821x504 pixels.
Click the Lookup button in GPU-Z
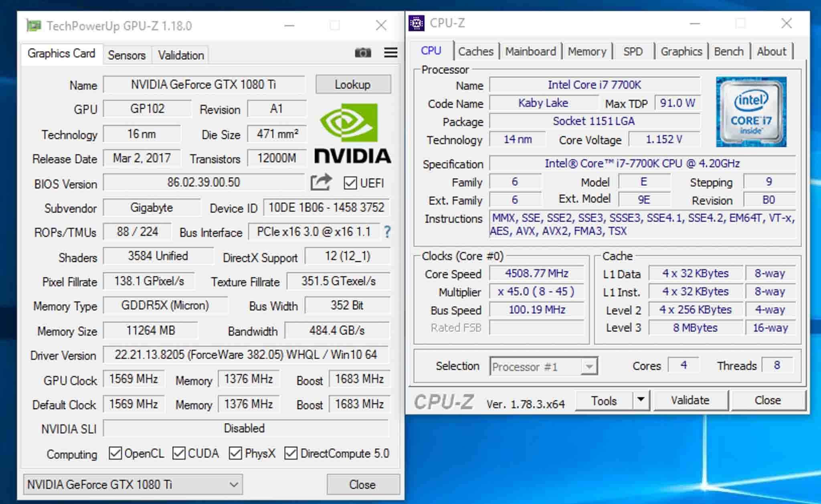tap(353, 85)
